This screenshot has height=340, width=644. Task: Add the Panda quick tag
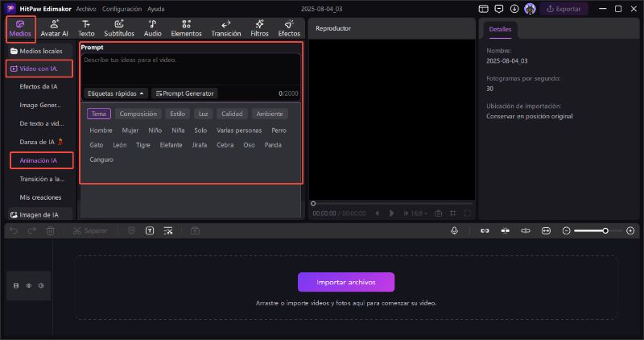click(273, 145)
